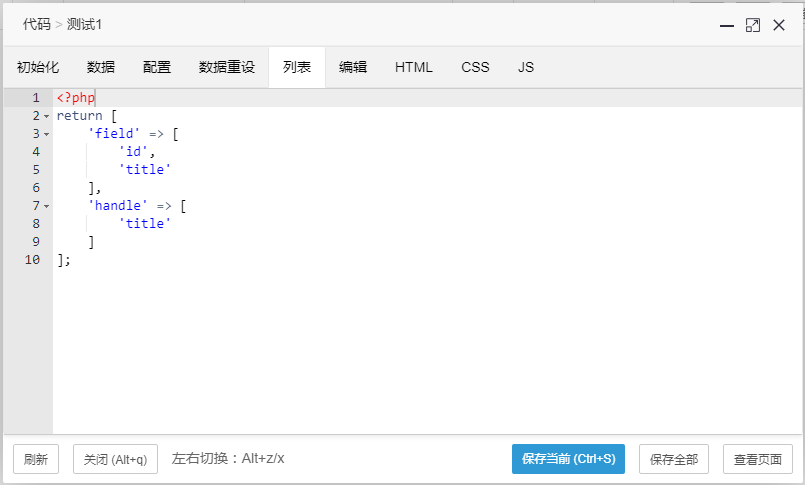Place cursor on the <?php line
The width and height of the screenshot is (805, 485).
pyautogui.click(x=427, y=98)
